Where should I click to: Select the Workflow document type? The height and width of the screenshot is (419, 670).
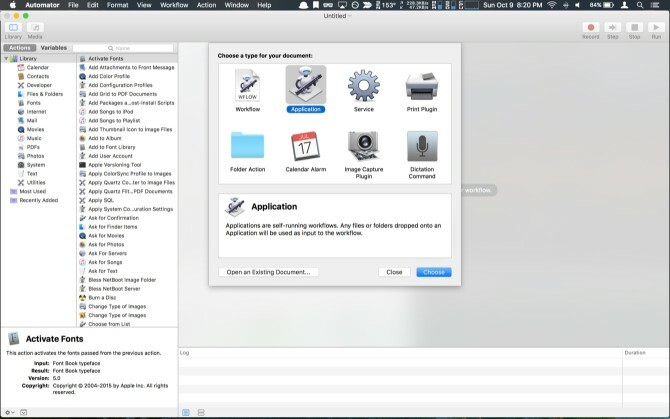coord(247,91)
